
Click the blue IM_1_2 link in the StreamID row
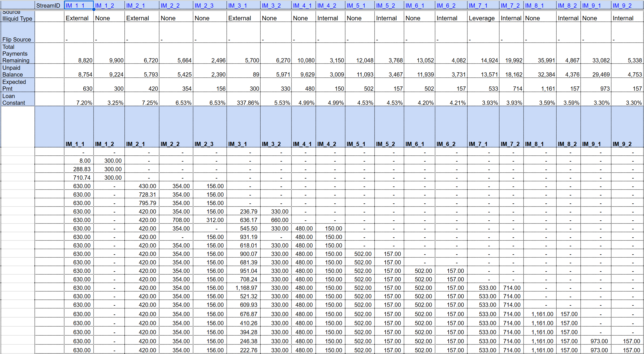[105, 6]
